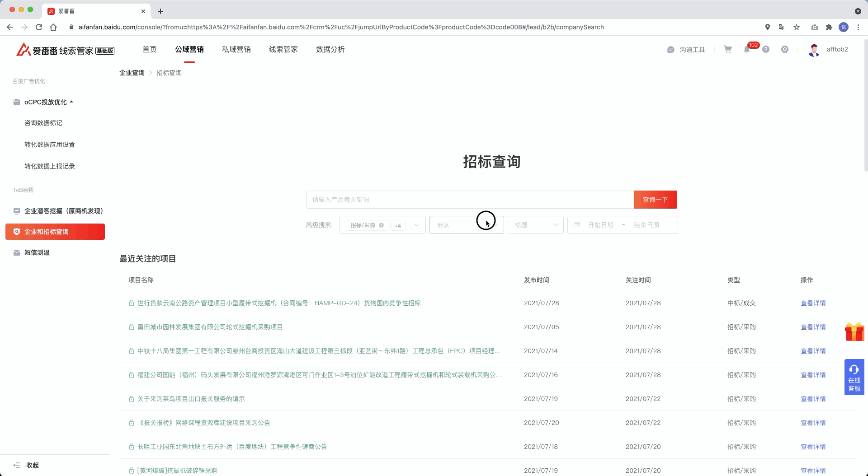This screenshot has width=868, height=476.
Task: View details for 报关报检 网络课程 row
Action: tap(813, 423)
